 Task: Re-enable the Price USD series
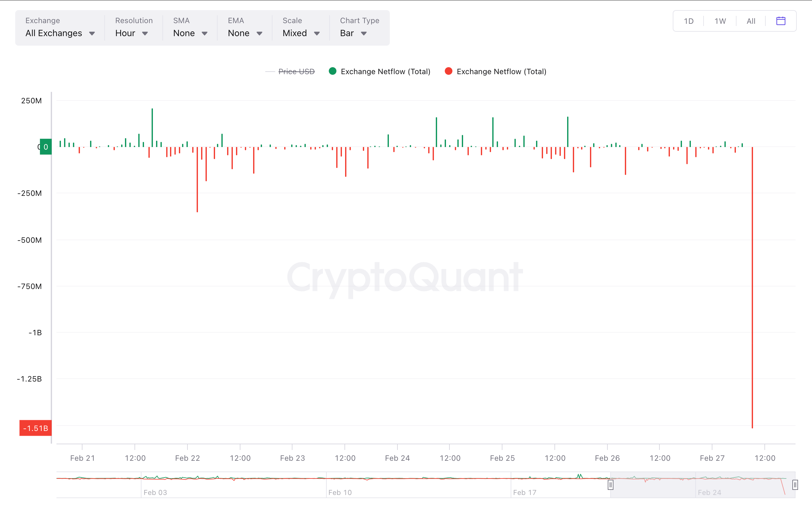[297, 71]
